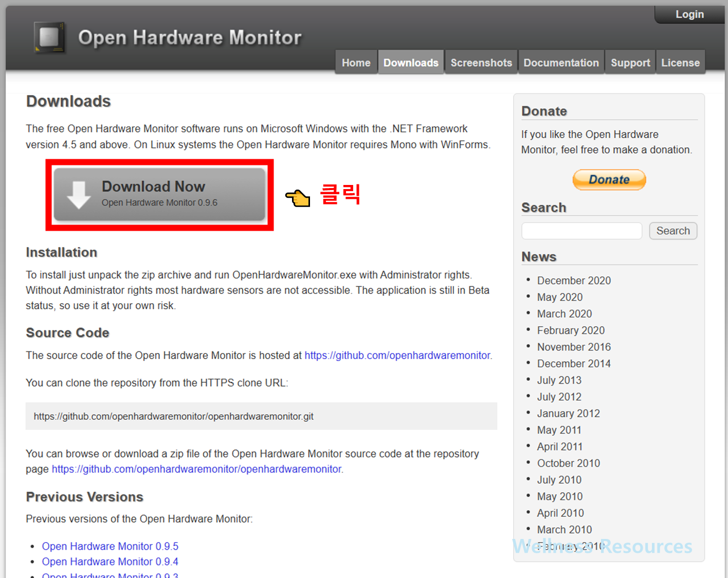
Task: Open February 2020 news entry
Action: 571,330
